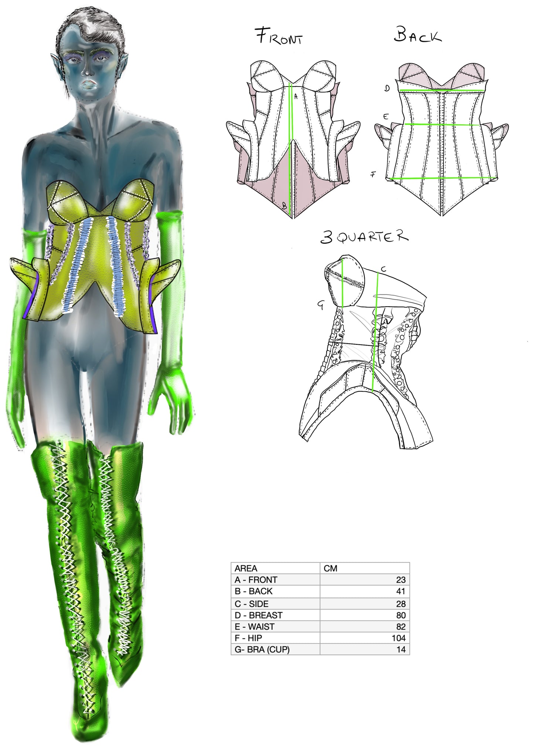
Task: Click the "F - HIP" value 104
Action: [x=398, y=638]
